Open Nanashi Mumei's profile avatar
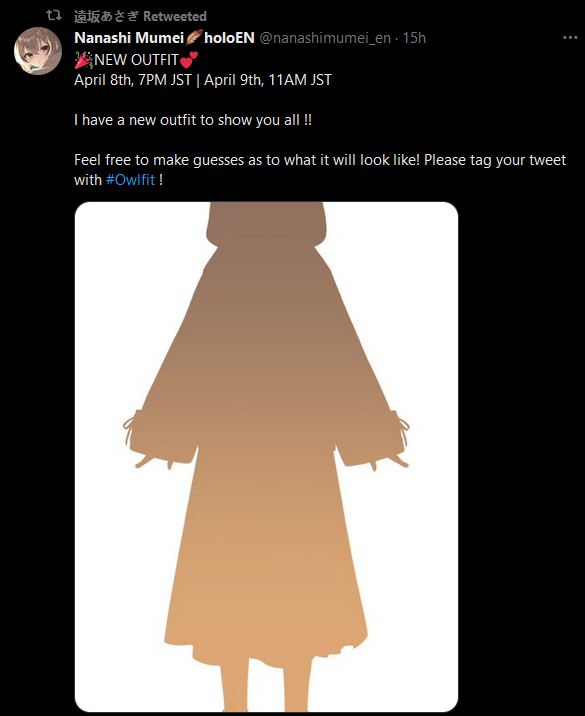 point(38,51)
